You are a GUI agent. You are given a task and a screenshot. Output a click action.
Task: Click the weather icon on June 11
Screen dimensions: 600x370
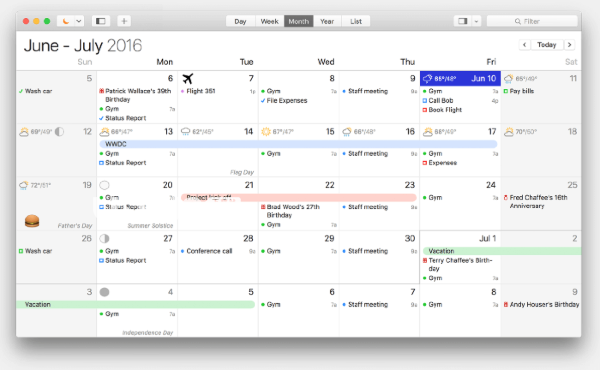(509, 79)
